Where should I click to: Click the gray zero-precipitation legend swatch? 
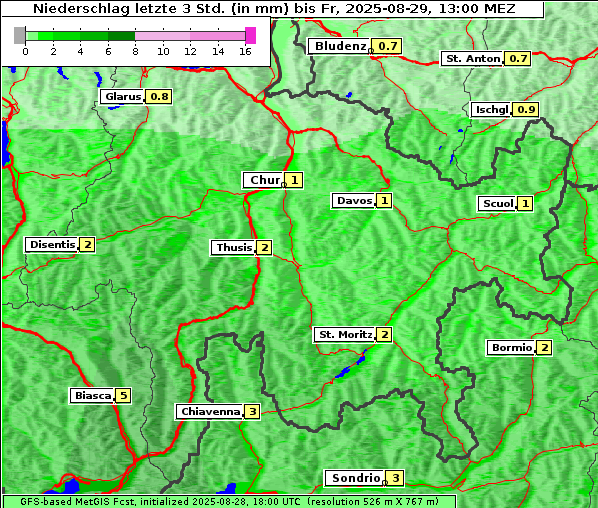[19, 35]
